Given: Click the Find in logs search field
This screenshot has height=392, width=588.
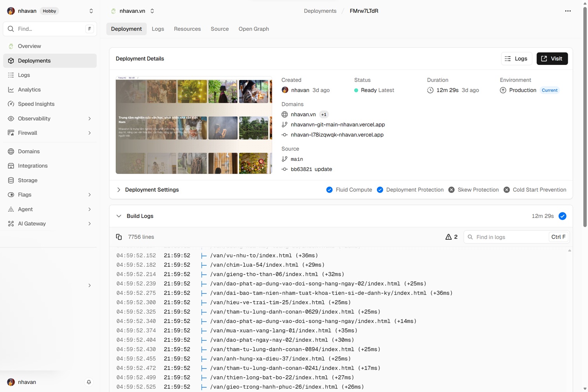Looking at the screenshot, I should (x=508, y=237).
